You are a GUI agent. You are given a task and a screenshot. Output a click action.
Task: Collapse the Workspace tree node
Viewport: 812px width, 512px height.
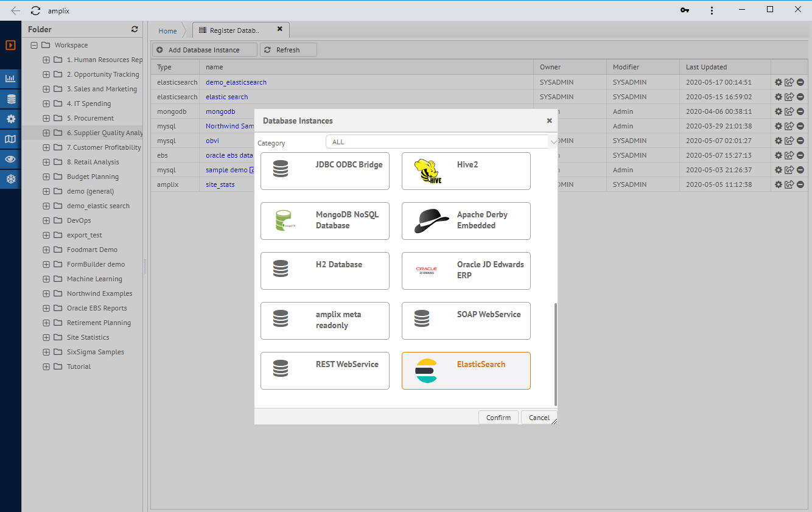pyautogui.click(x=34, y=45)
